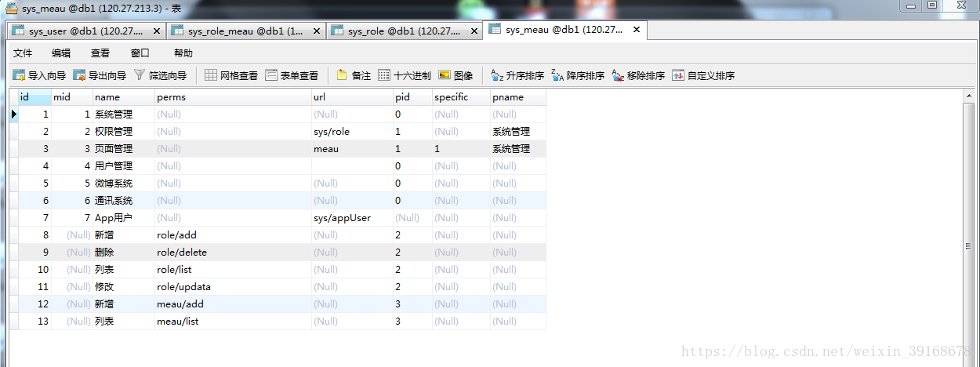Click the mid column header
Screen dimensions: 980x367
coord(72,97)
